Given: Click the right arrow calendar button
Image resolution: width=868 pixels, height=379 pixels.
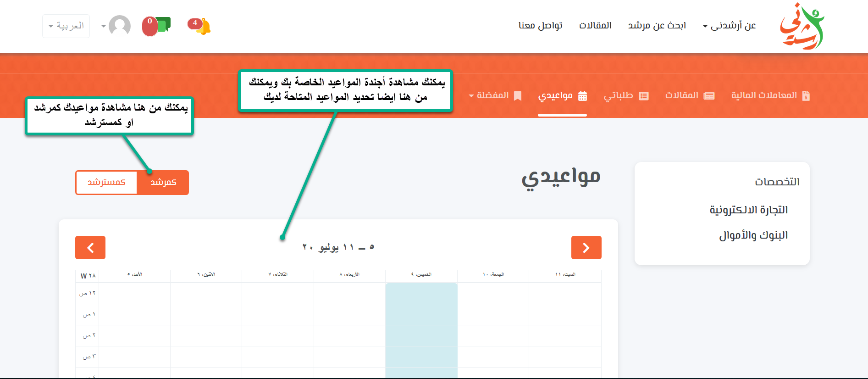Looking at the screenshot, I should point(586,248).
